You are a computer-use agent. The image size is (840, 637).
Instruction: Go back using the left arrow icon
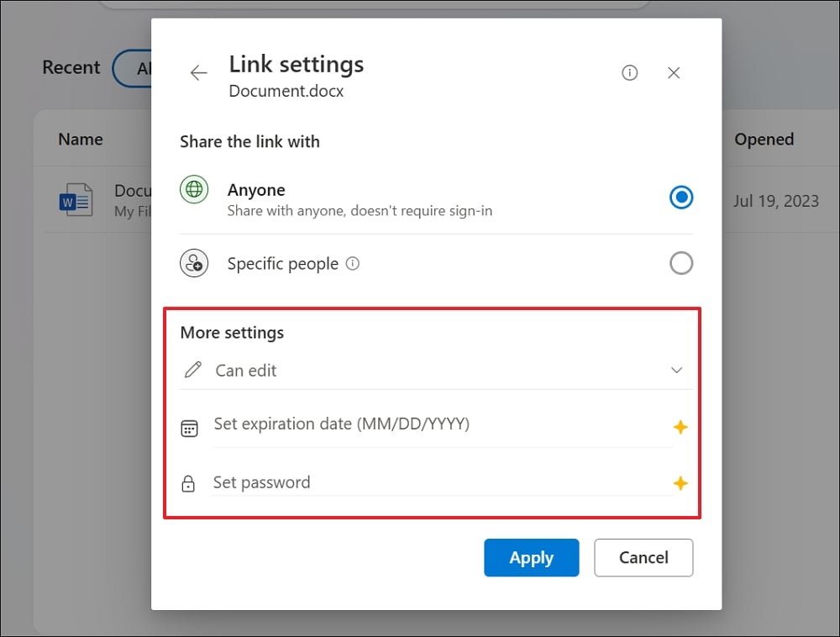coord(198,72)
